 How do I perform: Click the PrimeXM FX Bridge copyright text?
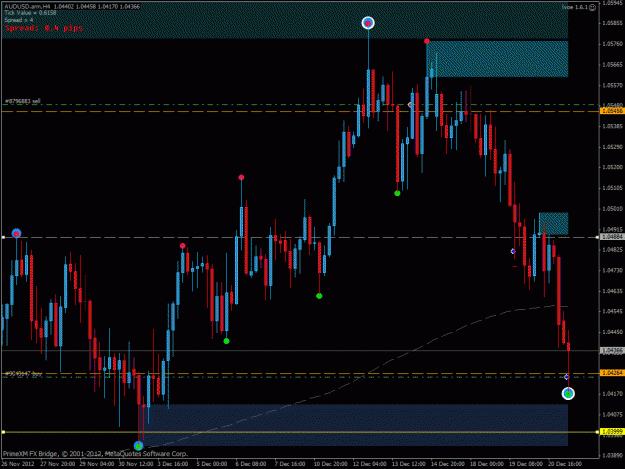(x=95, y=453)
